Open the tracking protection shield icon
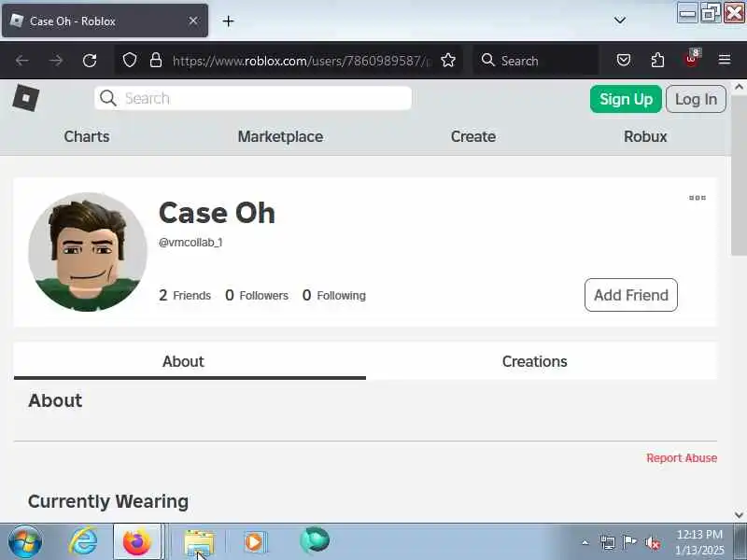 click(x=130, y=61)
